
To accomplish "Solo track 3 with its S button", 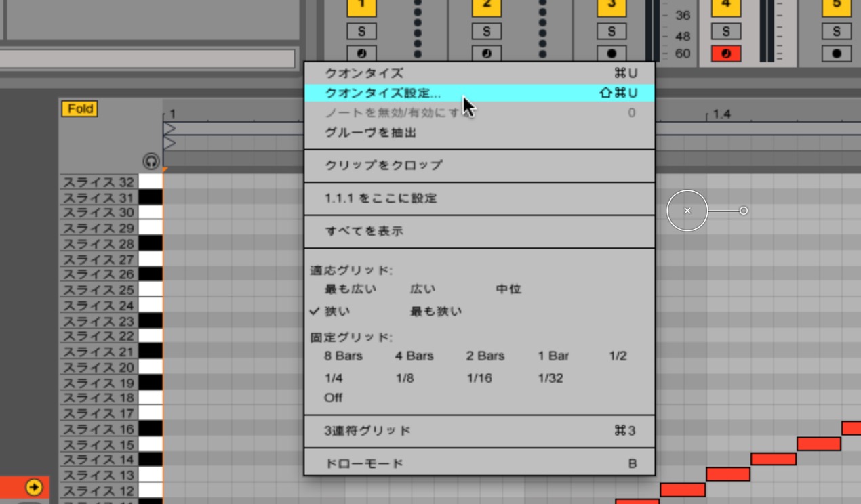I will coord(612,31).
